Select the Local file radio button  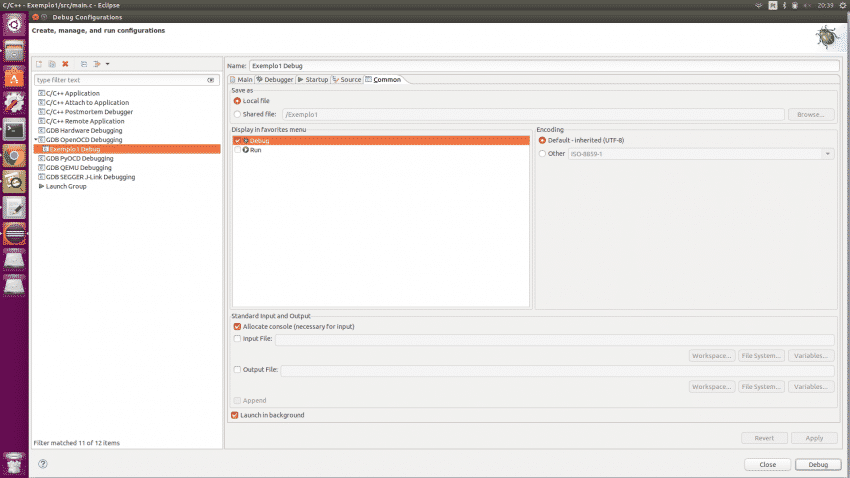click(237, 101)
